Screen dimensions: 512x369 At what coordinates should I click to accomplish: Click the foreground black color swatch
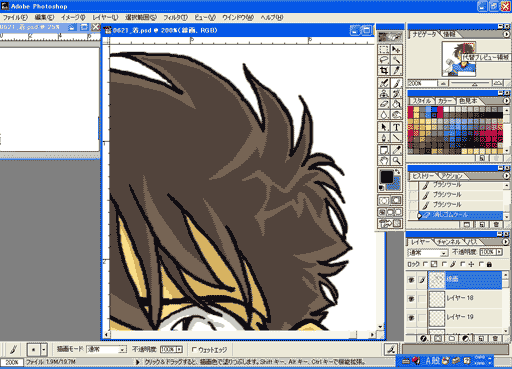386,176
